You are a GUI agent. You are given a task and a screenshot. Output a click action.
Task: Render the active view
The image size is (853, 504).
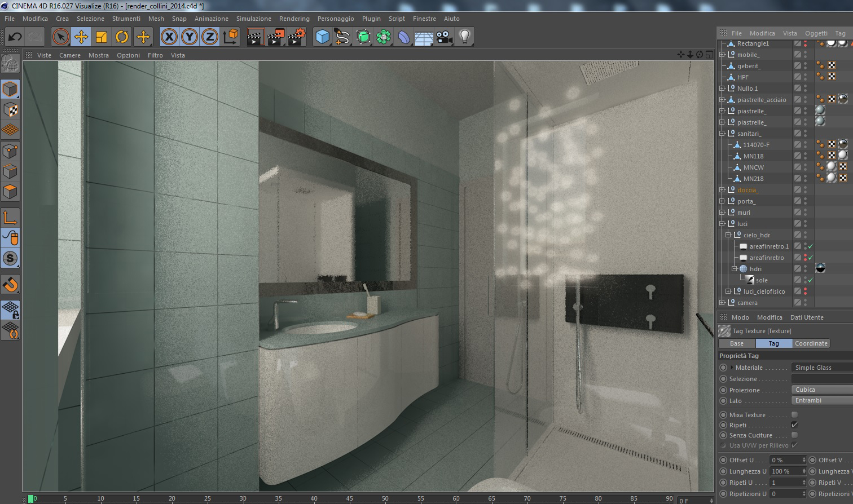256,37
